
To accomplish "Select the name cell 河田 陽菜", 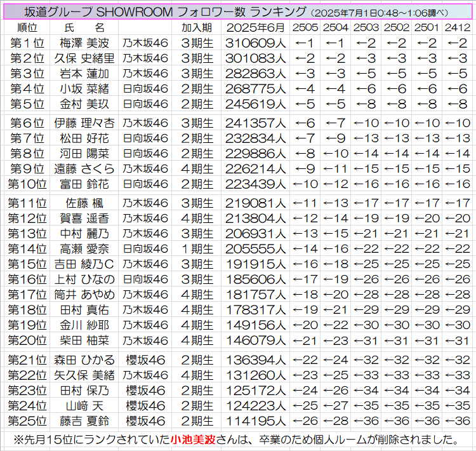I will [84, 154].
